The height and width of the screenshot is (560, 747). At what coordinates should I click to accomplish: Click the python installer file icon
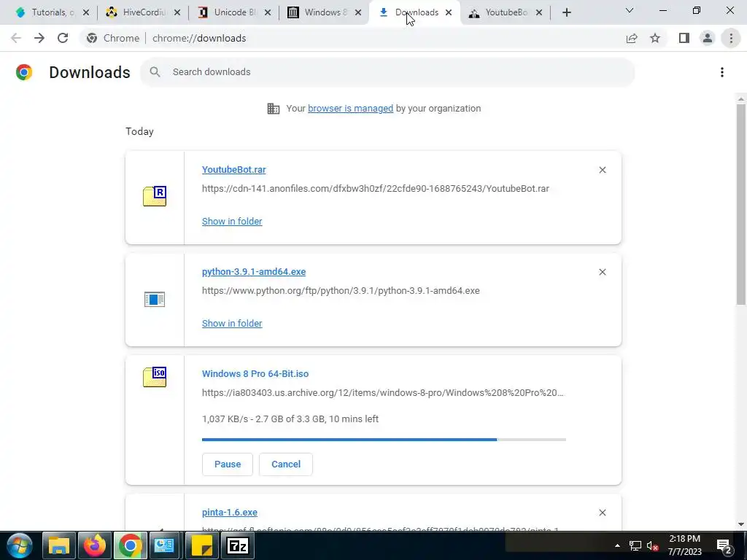tap(155, 300)
